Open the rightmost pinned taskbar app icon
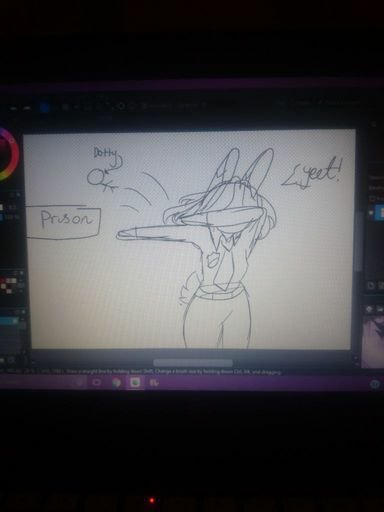 tap(154, 383)
